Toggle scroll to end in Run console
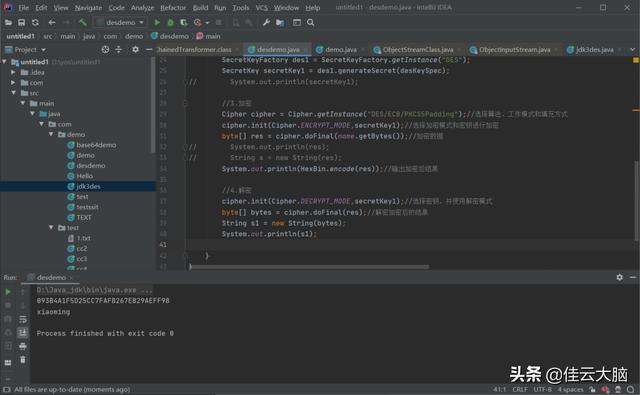Image resolution: width=640 pixels, height=395 pixels. point(23,333)
